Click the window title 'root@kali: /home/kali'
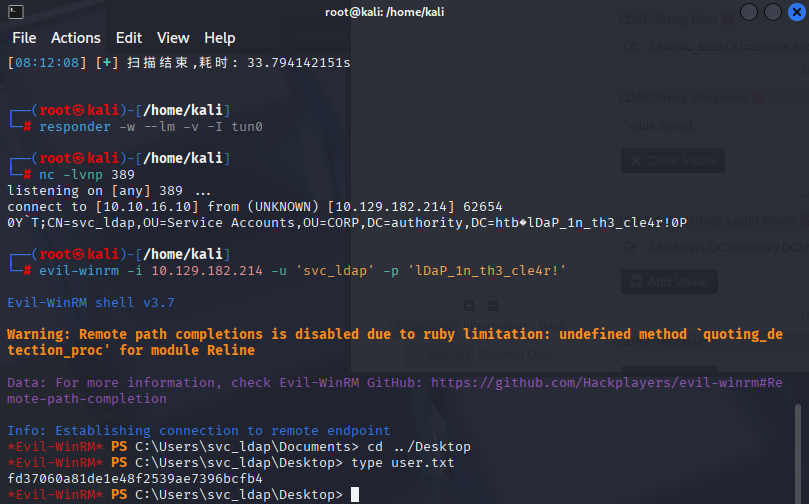The image size is (809, 504). [x=384, y=12]
